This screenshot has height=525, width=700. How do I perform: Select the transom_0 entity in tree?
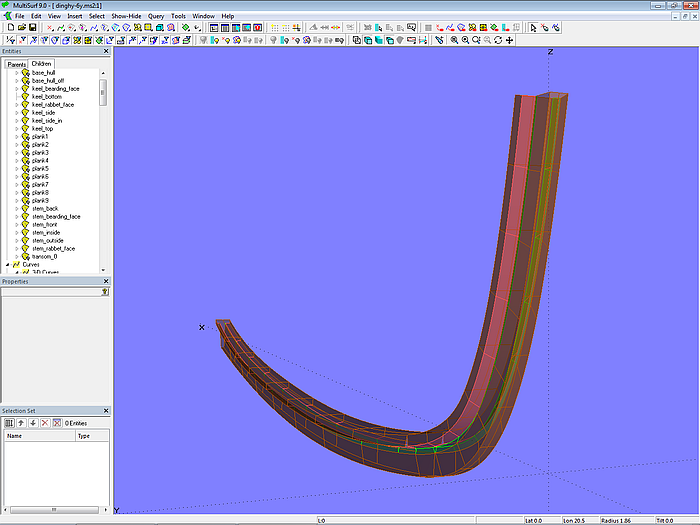(45, 257)
